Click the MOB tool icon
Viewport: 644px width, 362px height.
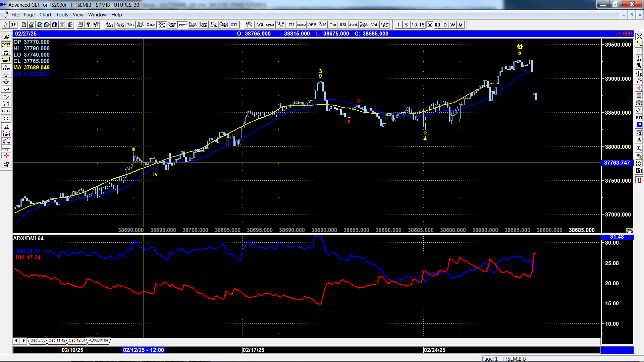(x=639, y=132)
